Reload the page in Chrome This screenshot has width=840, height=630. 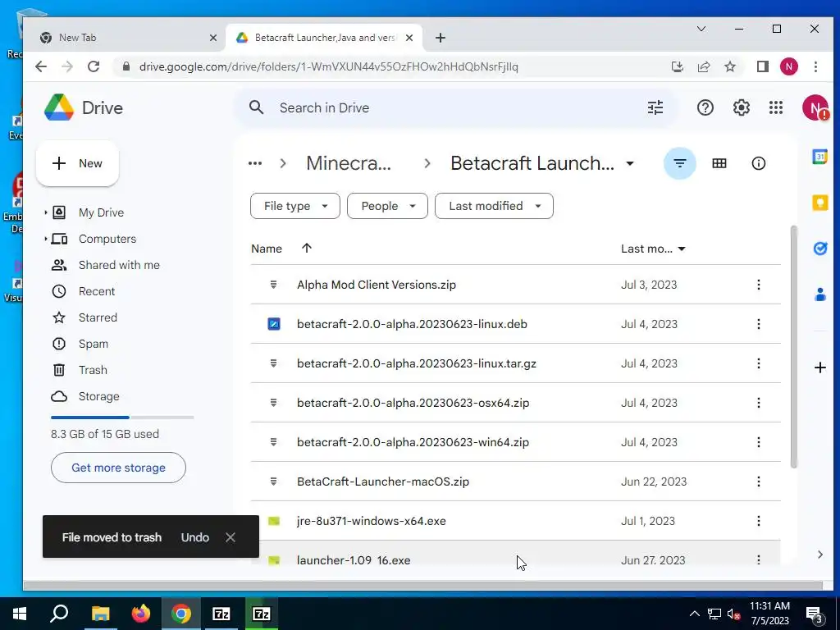[94, 66]
